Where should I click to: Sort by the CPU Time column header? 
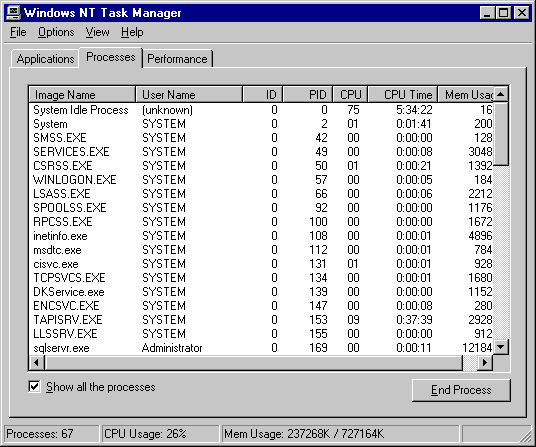[402, 94]
